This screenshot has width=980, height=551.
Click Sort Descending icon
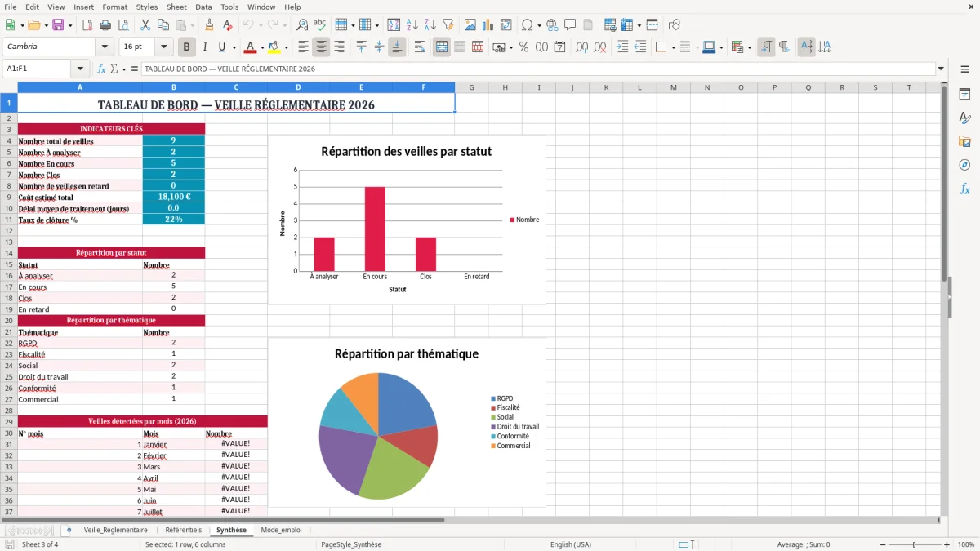430,25
